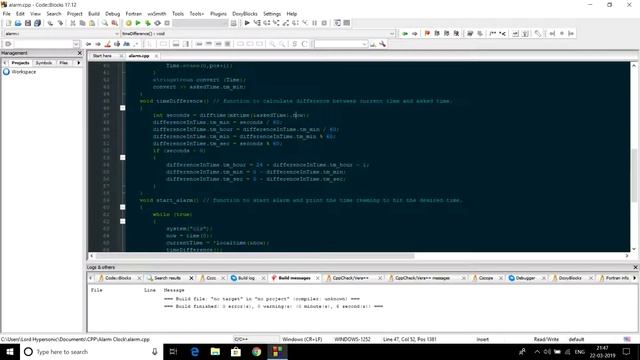Image resolution: width=640 pixels, height=360 pixels.
Task: Open the Build target dropdown
Action: pyautogui.click(x=200, y=23)
